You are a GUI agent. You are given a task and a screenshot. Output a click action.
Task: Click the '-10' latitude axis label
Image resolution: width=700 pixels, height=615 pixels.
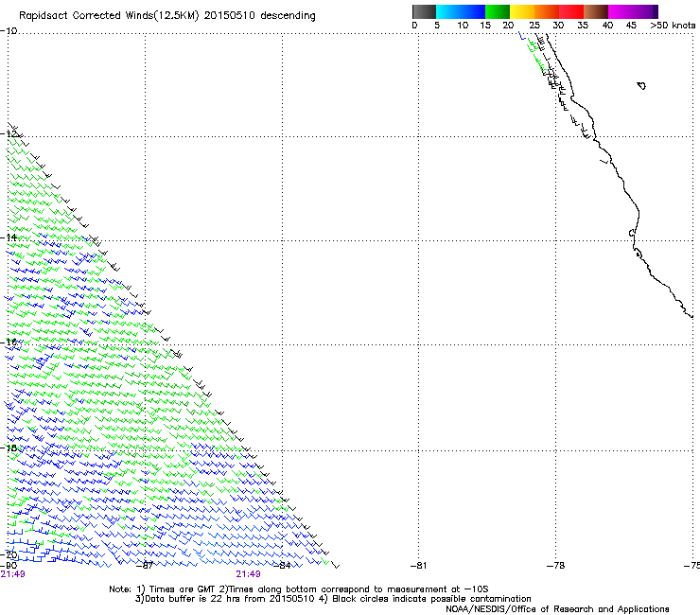tap(9, 31)
